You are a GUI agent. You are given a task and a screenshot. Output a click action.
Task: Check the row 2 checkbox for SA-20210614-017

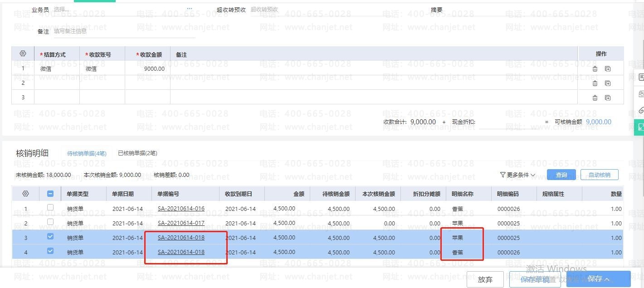(x=50, y=222)
